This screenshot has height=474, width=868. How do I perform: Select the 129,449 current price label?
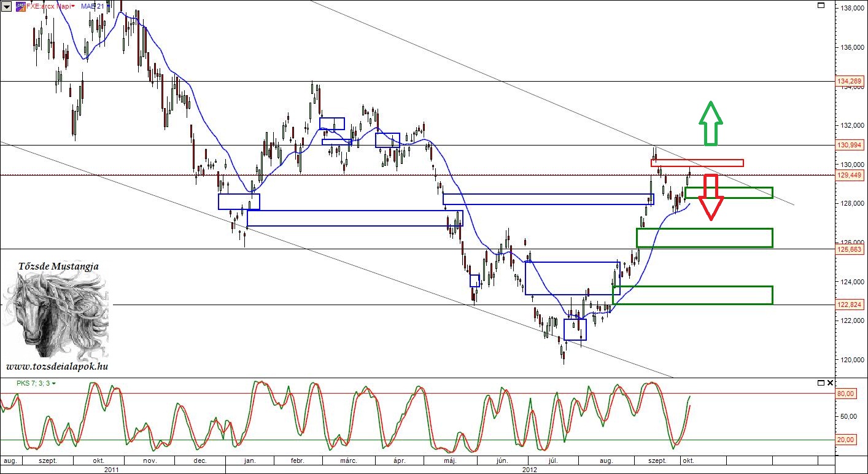pos(850,175)
